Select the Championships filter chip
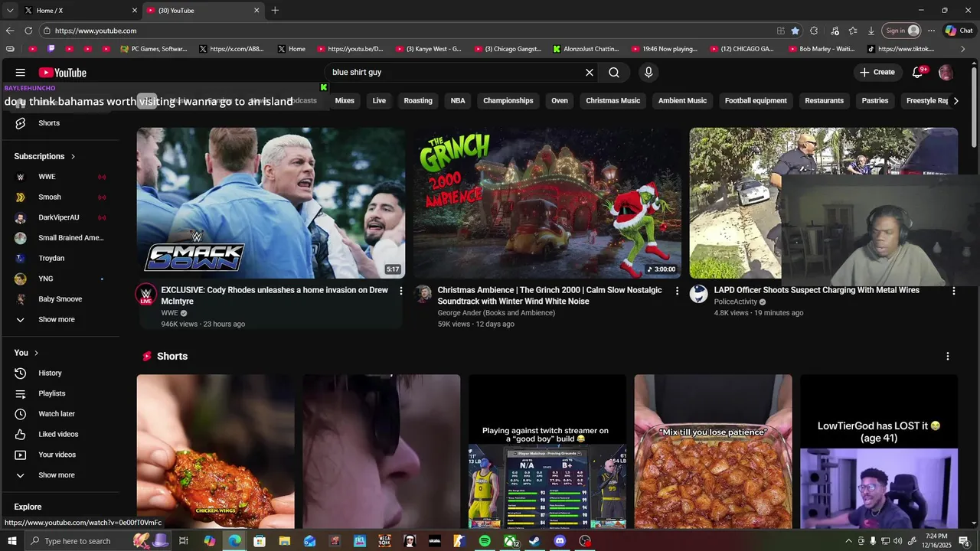Screen dimensions: 980x551 508,100
